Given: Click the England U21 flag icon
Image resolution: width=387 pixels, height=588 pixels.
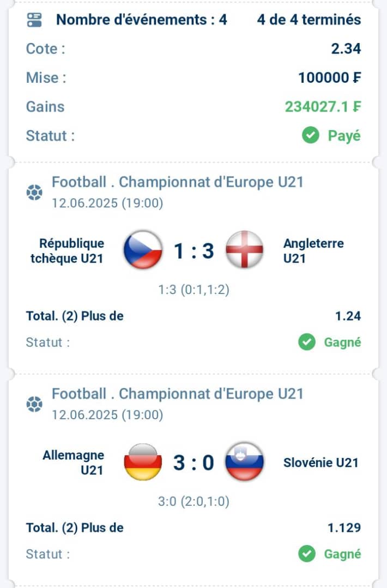Looking at the screenshot, I should (244, 250).
